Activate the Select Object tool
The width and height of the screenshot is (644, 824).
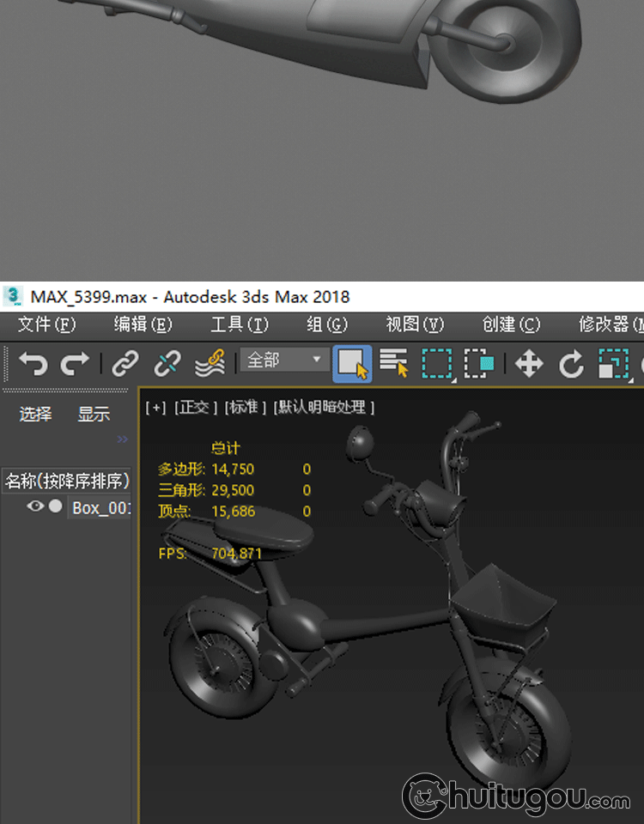(352, 363)
